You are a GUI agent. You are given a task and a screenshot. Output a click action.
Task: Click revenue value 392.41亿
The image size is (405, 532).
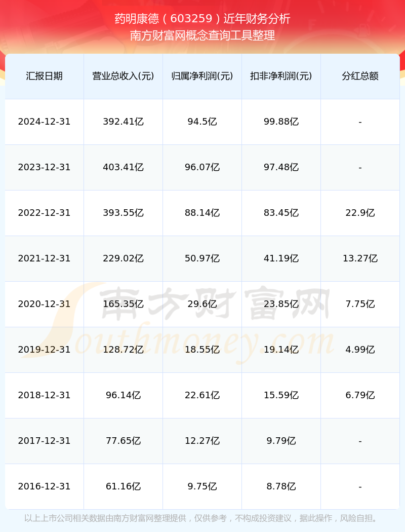point(124,122)
